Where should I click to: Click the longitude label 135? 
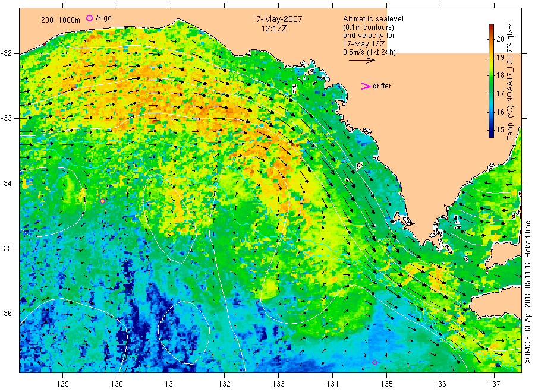(x=386, y=384)
